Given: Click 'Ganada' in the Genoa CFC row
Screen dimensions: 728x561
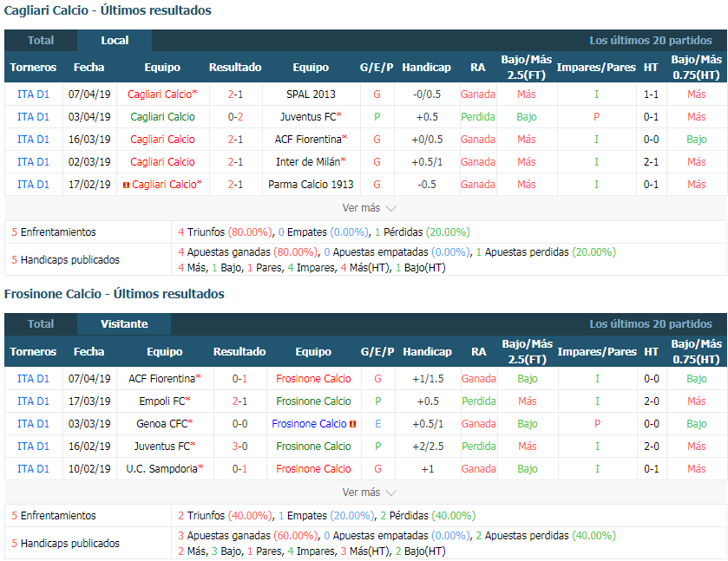Looking at the screenshot, I should [479, 424].
